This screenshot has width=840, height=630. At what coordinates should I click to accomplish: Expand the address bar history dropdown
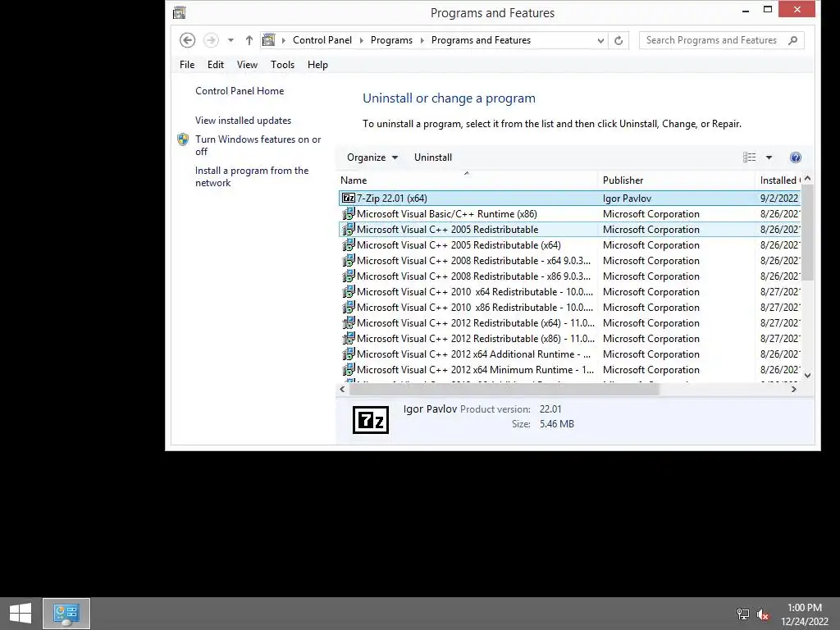point(600,40)
